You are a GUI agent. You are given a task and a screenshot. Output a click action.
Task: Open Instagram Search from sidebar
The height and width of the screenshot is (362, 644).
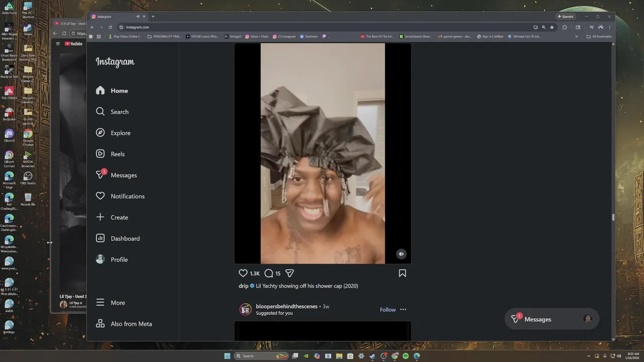click(112, 112)
